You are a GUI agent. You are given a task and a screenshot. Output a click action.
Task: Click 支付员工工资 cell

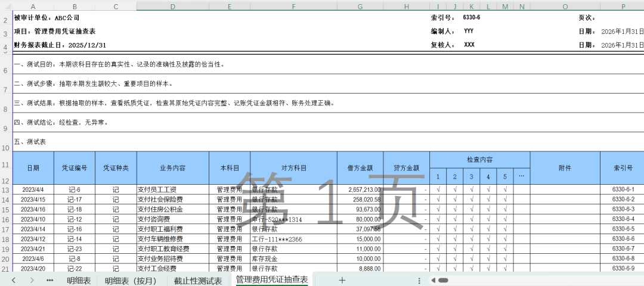[172, 189]
